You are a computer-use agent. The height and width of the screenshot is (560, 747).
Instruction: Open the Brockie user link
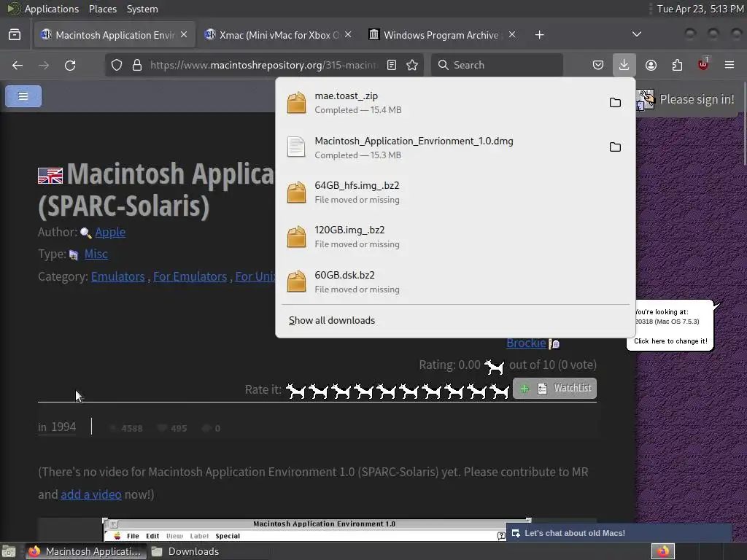pyautogui.click(x=526, y=343)
